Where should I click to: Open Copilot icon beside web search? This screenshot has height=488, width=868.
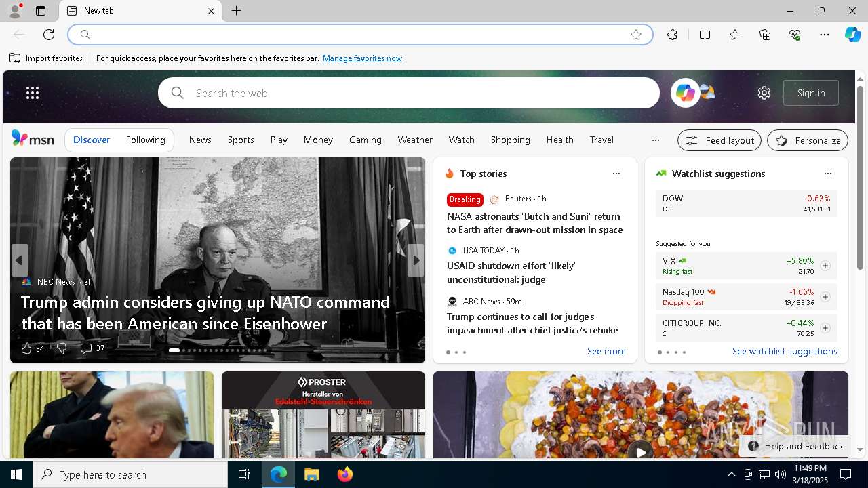point(685,93)
